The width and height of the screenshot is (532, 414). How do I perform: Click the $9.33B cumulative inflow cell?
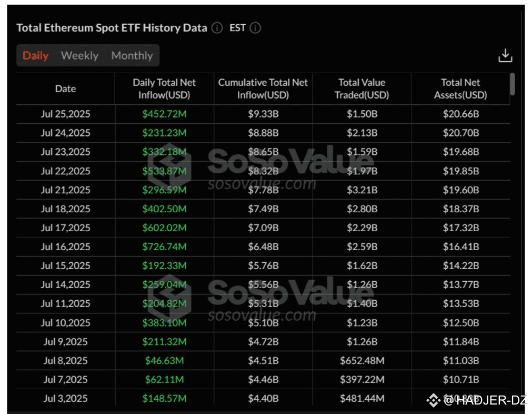click(263, 114)
